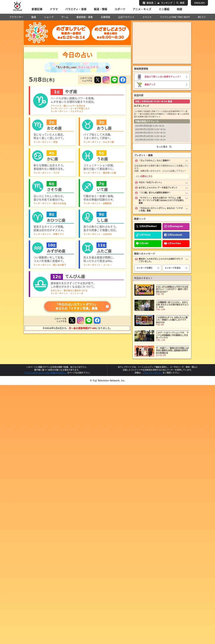Click the Cancer (かに座) zodiac icon
This screenshot has height=644, width=215.
coord(38,156)
